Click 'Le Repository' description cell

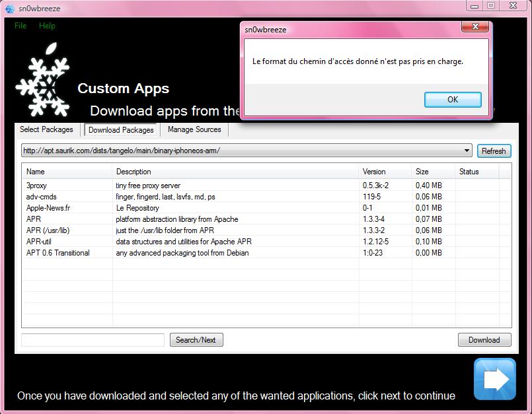pyautogui.click(x=137, y=208)
